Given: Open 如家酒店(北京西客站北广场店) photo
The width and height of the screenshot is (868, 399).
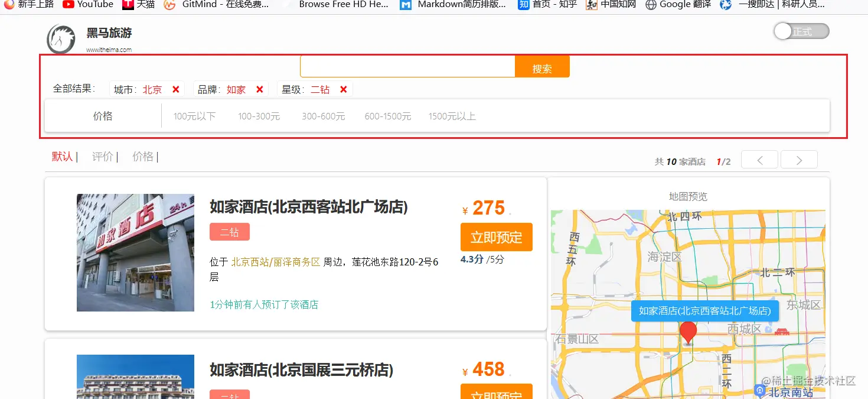Looking at the screenshot, I should click(135, 252).
